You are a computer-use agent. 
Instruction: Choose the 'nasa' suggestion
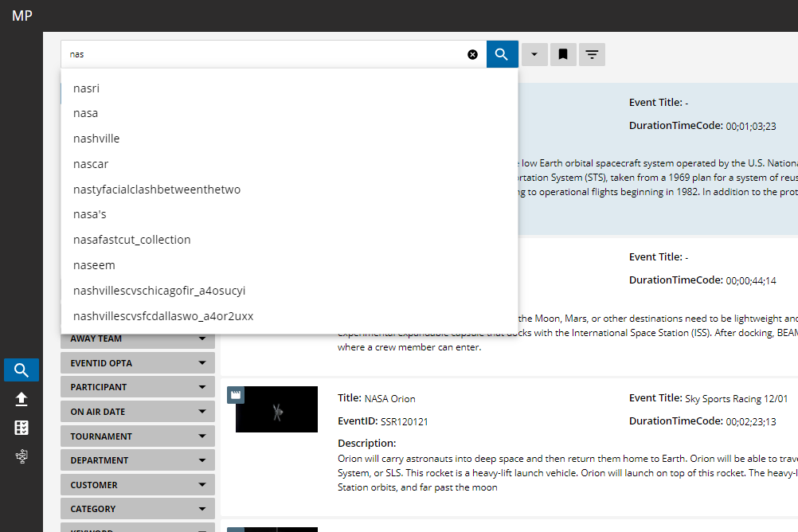pos(86,113)
